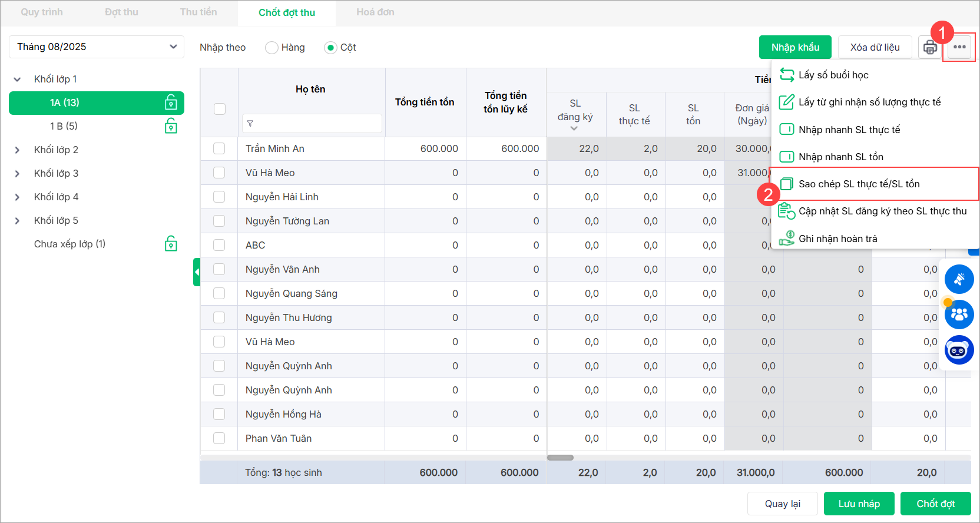The width and height of the screenshot is (980, 523).
Task: Open the community group floating icon
Action: [x=959, y=315]
